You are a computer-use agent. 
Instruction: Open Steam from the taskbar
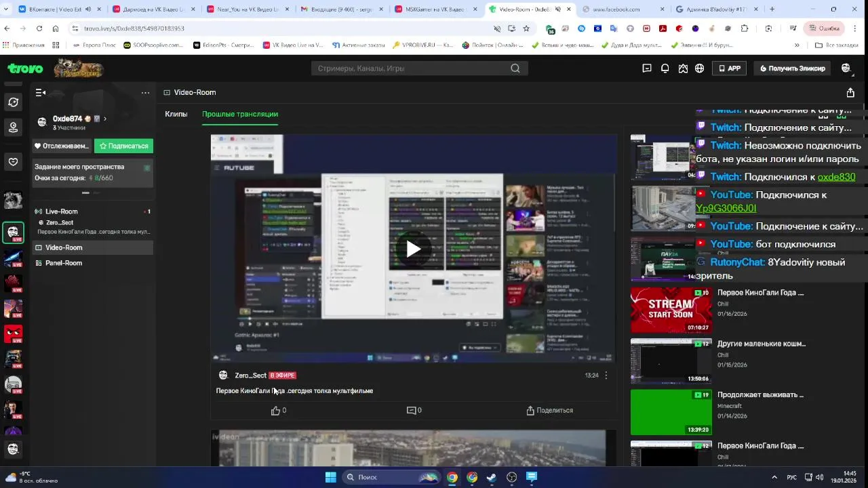492,477
